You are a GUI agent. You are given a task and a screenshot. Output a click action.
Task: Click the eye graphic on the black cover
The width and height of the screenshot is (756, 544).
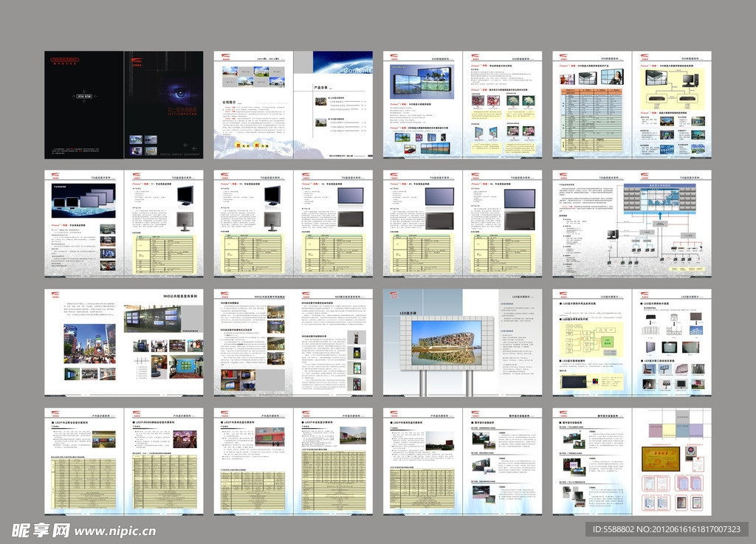[180, 94]
